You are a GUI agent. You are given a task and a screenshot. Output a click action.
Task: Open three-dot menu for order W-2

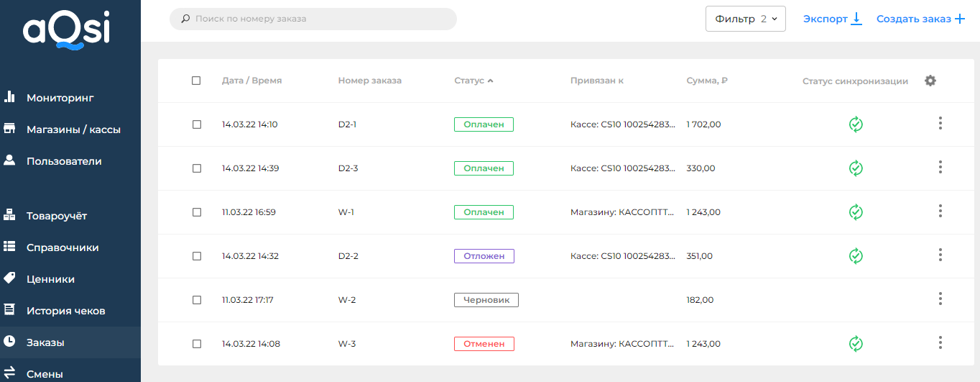click(x=940, y=299)
